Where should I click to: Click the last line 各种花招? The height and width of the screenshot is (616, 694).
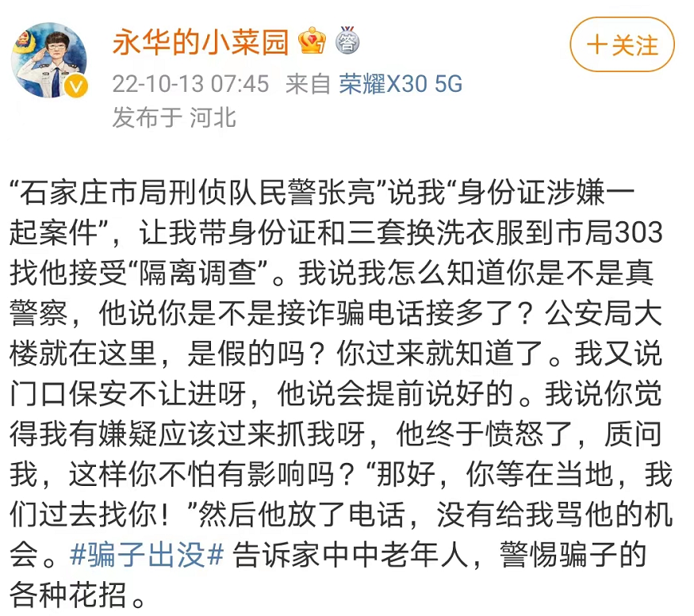81,592
